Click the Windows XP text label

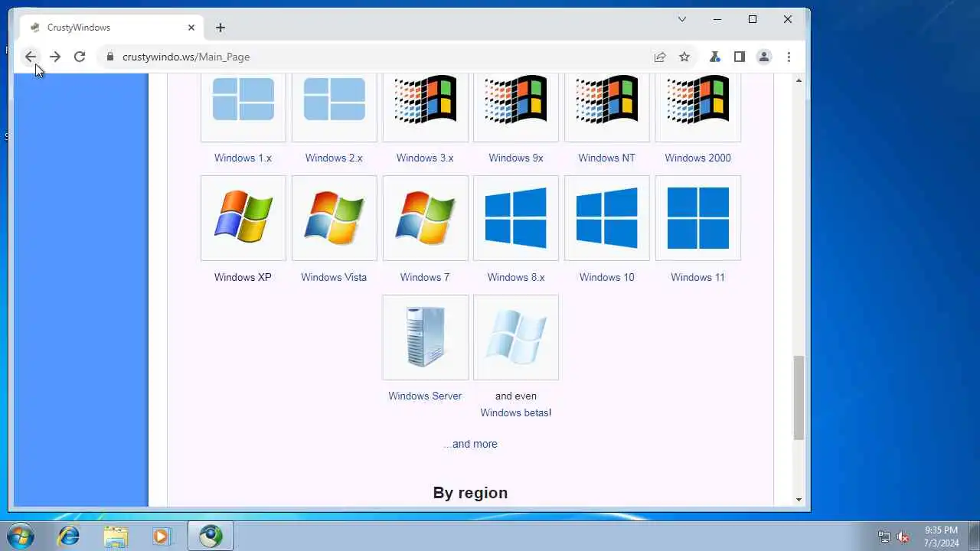pyautogui.click(x=243, y=277)
